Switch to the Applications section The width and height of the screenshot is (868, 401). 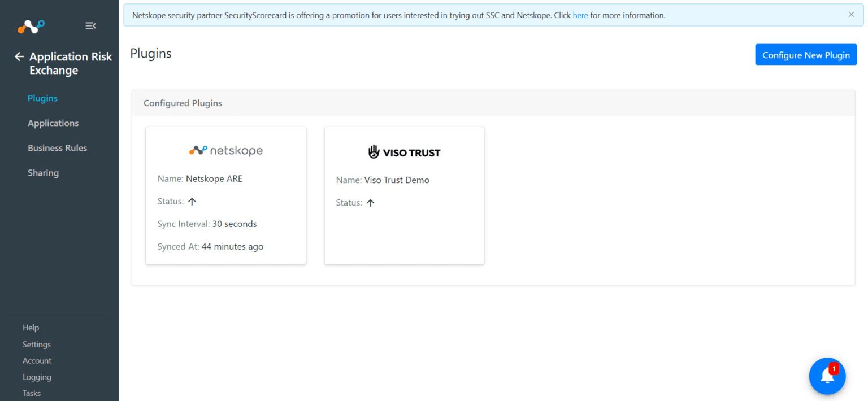(x=53, y=123)
